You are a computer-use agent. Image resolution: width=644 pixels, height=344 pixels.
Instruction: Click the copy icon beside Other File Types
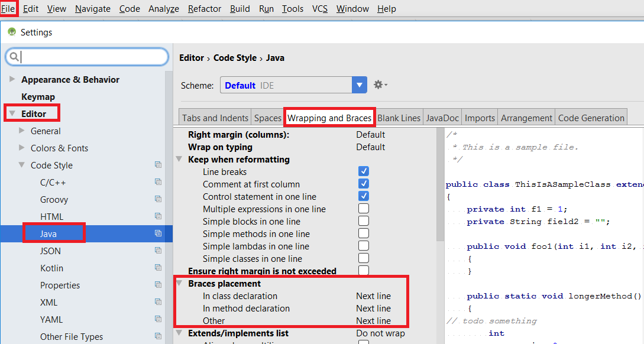click(x=158, y=336)
